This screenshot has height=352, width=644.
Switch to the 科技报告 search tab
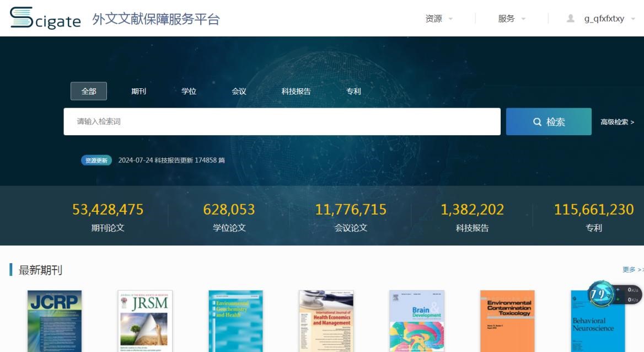[296, 92]
